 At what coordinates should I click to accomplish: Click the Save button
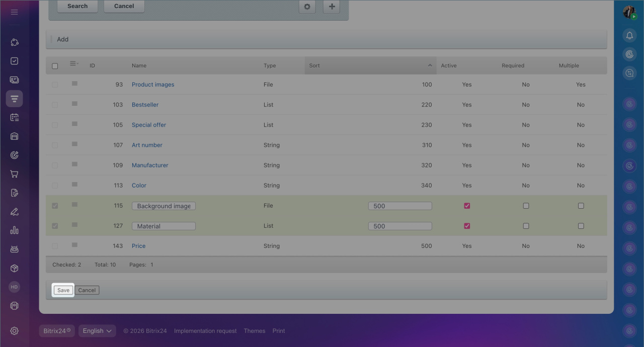[x=63, y=290]
